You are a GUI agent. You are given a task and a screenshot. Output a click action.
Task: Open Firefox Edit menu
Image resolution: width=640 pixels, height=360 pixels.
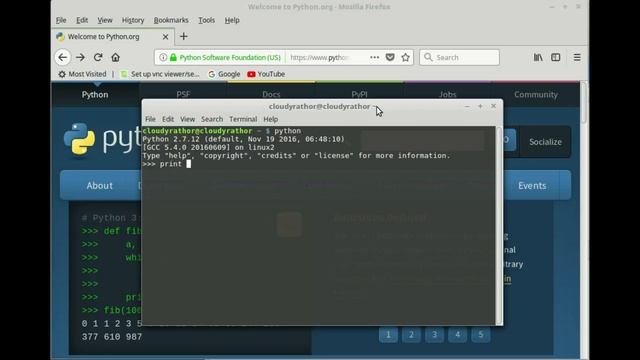tap(82, 20)
